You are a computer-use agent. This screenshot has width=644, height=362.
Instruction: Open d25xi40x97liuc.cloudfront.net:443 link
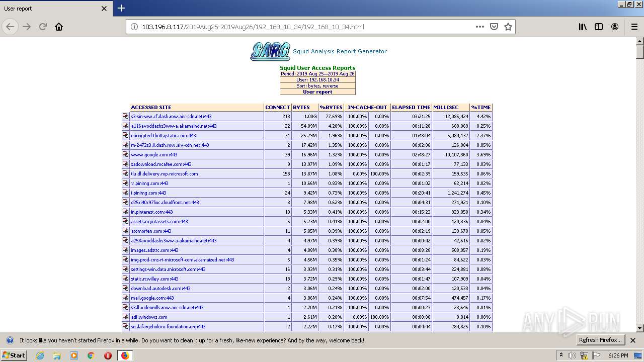pyautogui.click(x=165, y=203)
